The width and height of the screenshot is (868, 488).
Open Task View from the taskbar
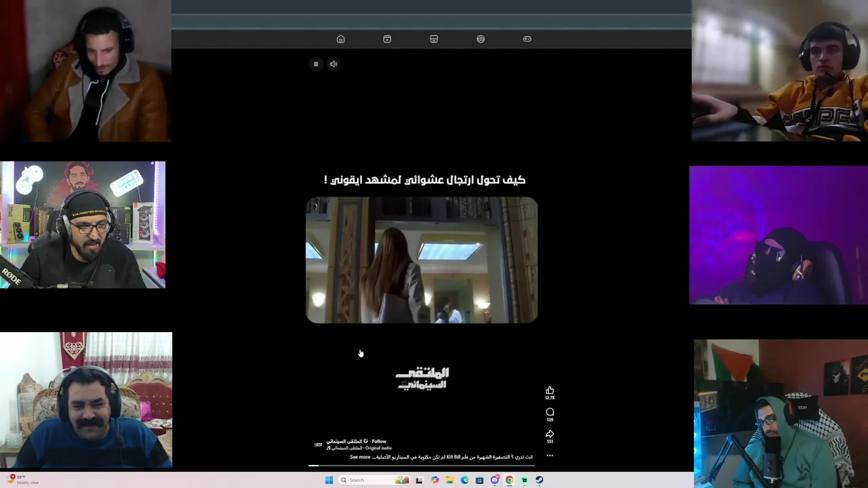pos(419,480)
